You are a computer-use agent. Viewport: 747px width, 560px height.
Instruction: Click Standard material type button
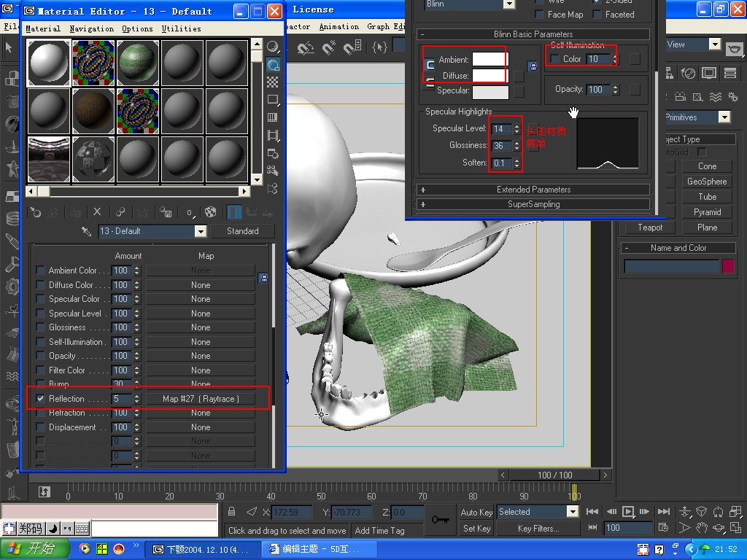[x=242, y=231]
